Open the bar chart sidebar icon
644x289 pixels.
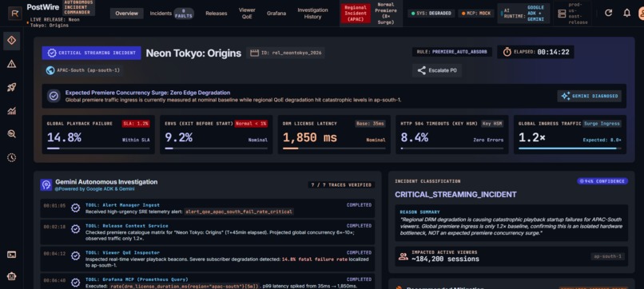coord(11,110)
